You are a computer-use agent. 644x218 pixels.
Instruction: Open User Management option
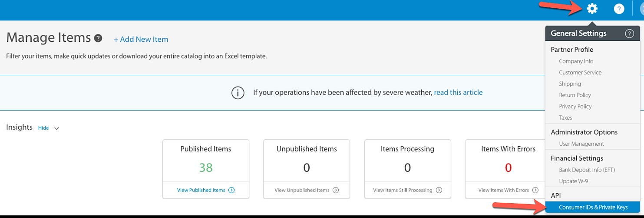581,144
